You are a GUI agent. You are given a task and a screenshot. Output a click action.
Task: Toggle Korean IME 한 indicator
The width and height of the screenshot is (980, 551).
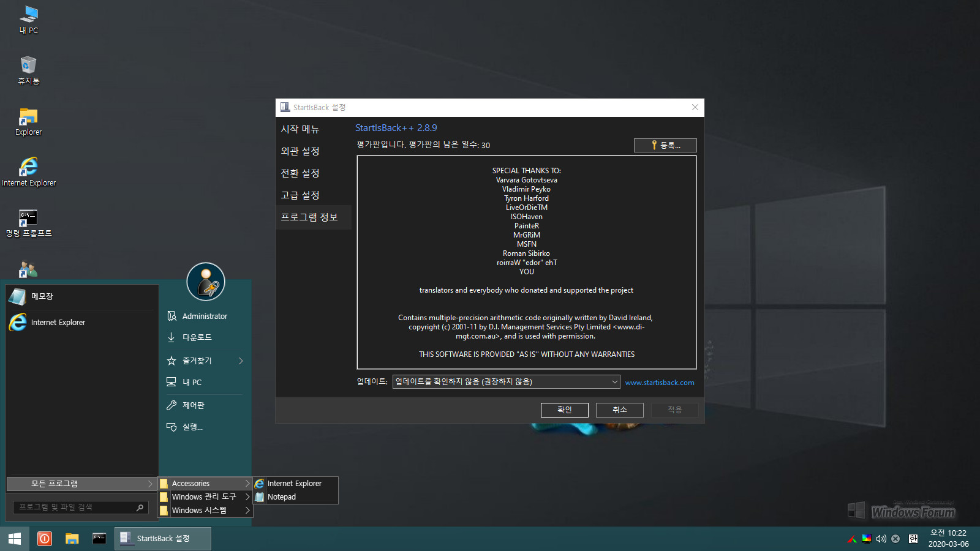coord(913,539)
